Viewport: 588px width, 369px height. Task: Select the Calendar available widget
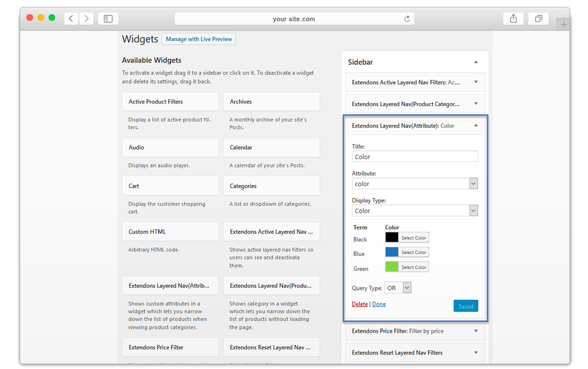pos(272,147)
